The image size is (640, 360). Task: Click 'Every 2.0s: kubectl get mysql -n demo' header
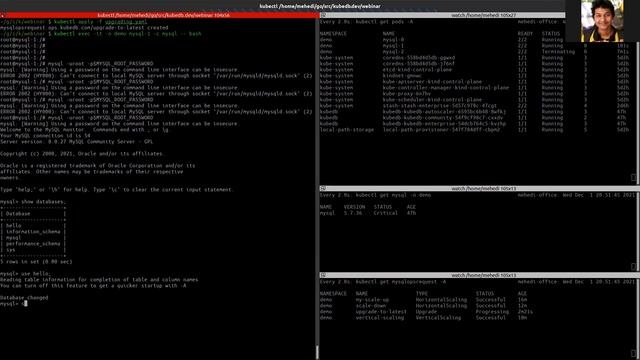click(x=375, y=195)
